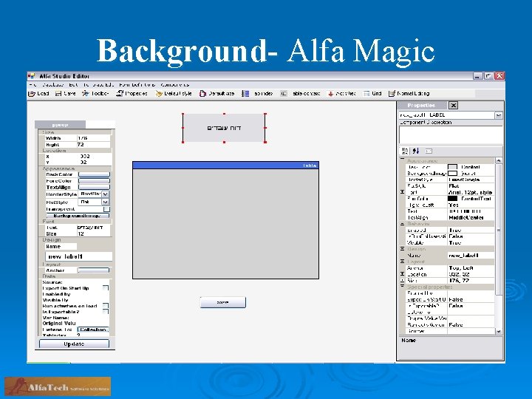532x399 pixels.
Task: Click the Collection button
Action: coord(93,330)
